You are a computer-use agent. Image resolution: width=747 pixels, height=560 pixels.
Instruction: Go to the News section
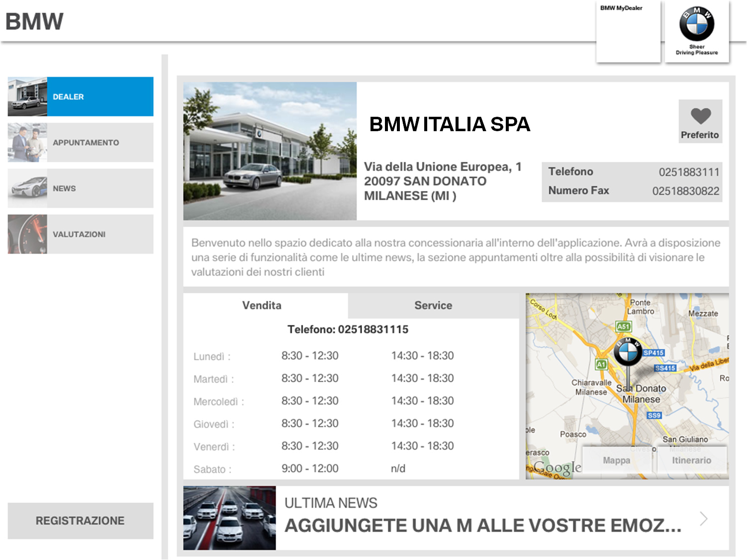click(81, 188)
